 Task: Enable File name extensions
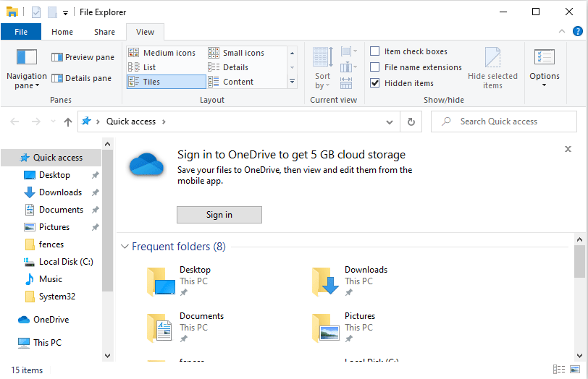[374, 67]
